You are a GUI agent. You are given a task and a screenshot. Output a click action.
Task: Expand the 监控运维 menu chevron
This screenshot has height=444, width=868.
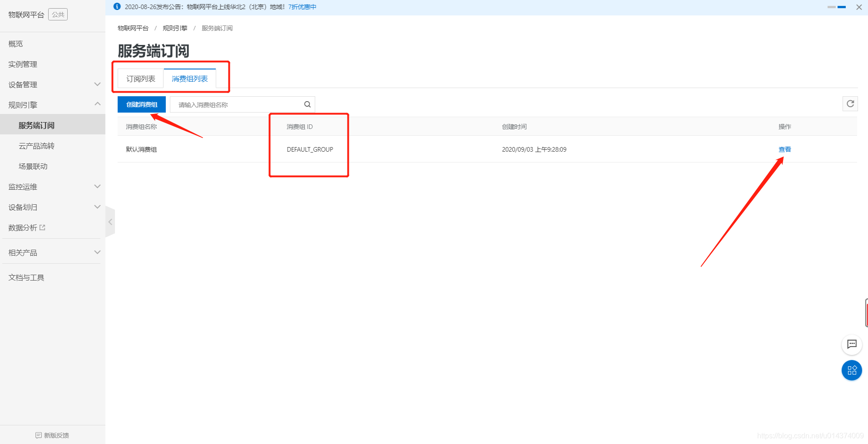(97, 187)
